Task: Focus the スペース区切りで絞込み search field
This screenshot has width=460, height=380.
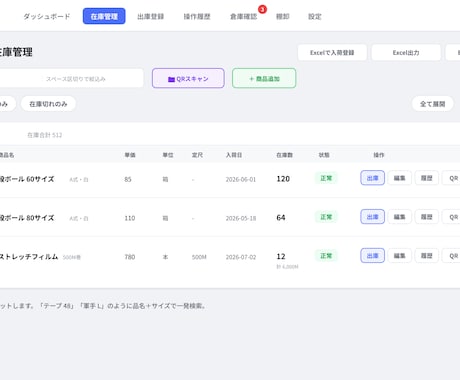Action: 71,78
